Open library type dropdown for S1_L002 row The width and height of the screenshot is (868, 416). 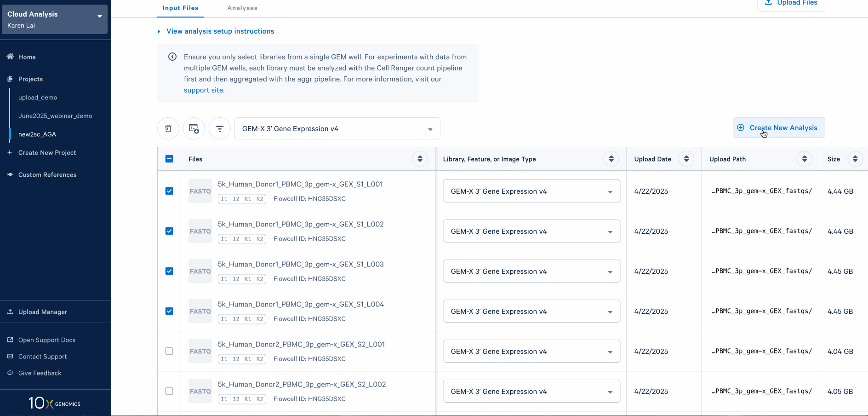pos(531,231)
